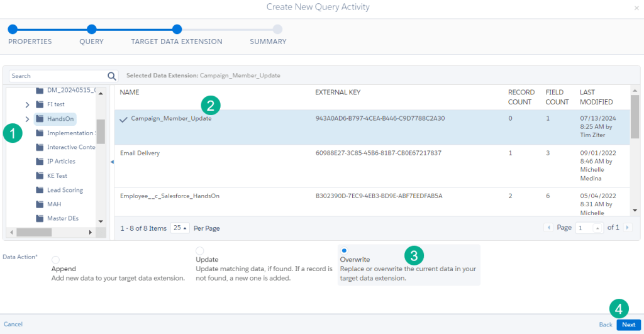Select the Append data action
The width and height of the screenshot is (644, 334).
coord(56,260)
